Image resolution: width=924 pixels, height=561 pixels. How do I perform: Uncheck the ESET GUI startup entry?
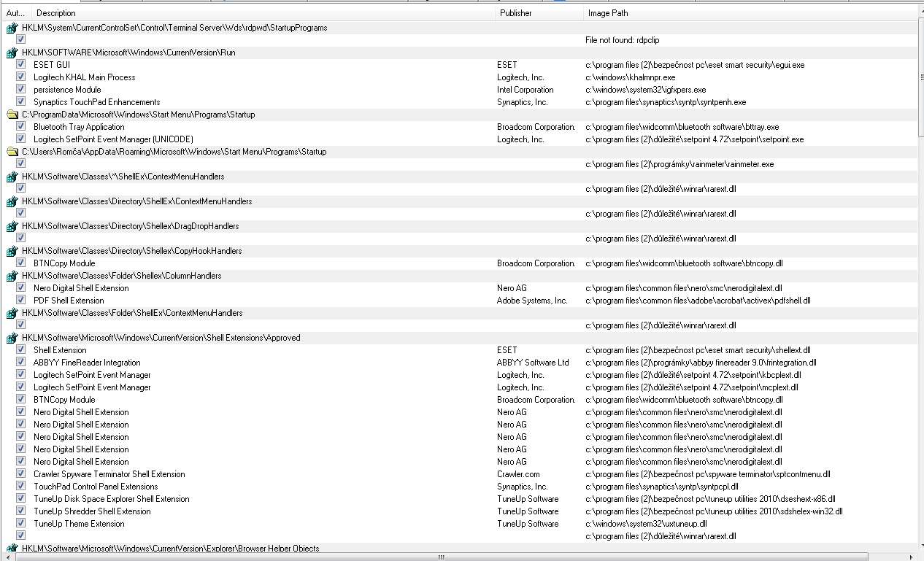click(21, 65)
